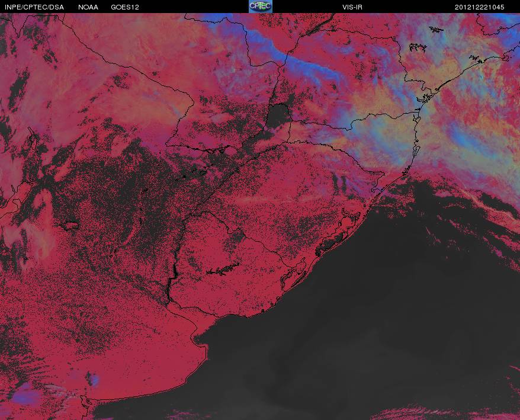Click the NOAA label in the header
Viewport: 520px width, 420px height.
[x=88, y=7]
